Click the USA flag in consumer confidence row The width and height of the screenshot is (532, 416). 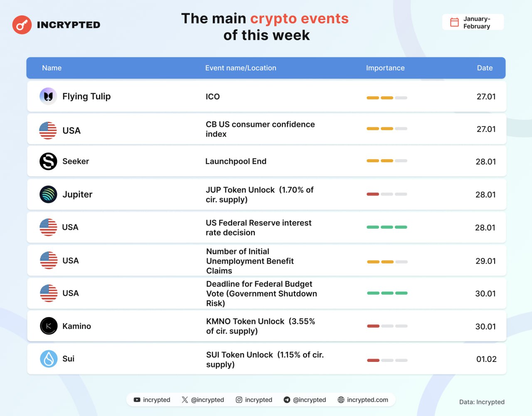coord(48,131)
